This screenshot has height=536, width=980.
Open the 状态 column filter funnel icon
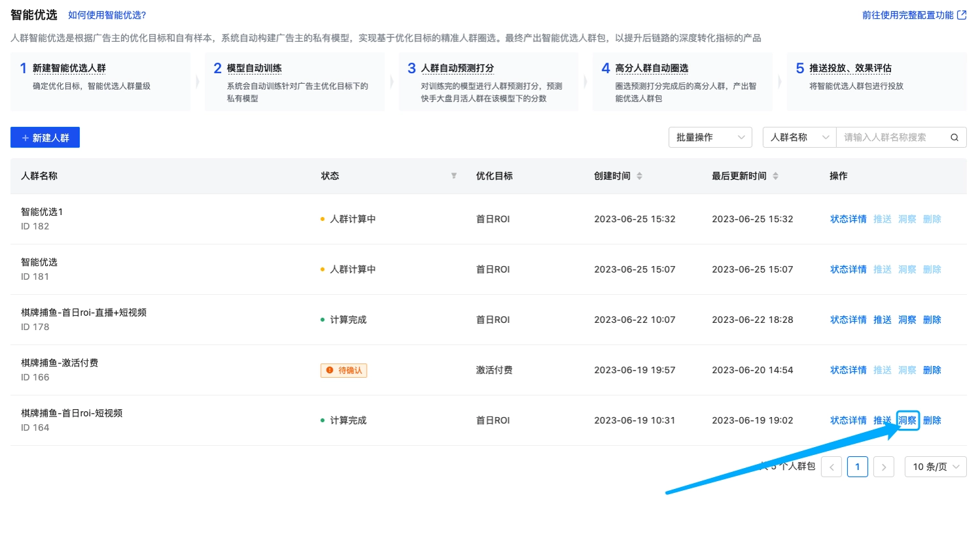453,176
